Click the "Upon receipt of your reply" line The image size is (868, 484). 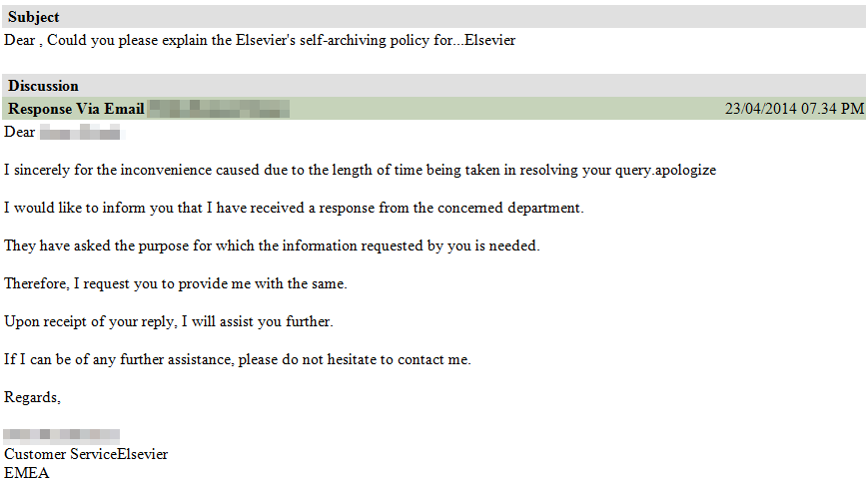pyautogui.click(x=169, y=321)
